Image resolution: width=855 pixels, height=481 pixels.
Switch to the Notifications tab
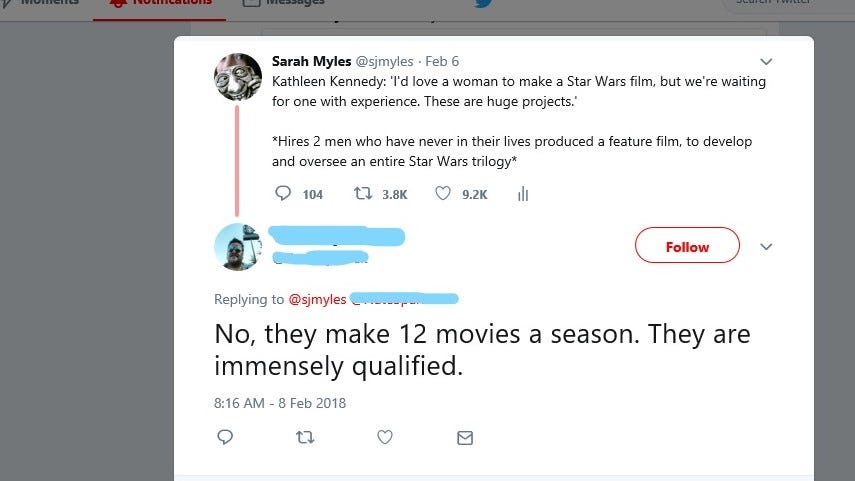[x=160, y=3]
